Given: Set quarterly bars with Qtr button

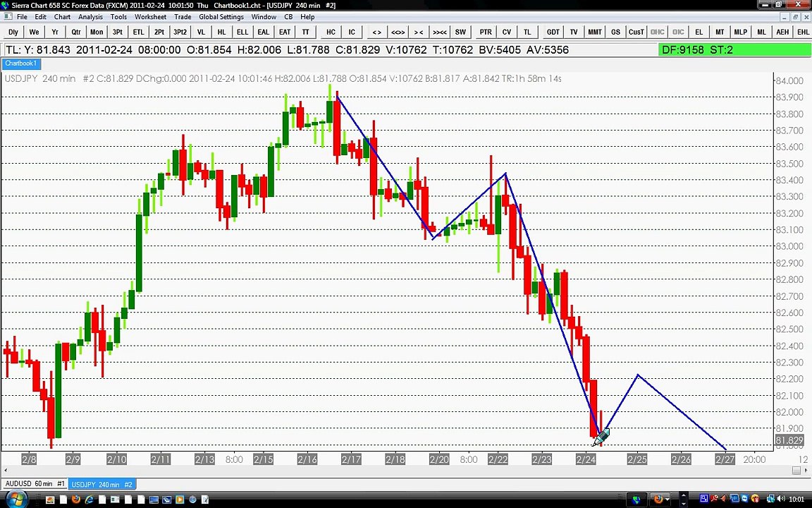Looking at the screenshot, I should tap(76, 32).
